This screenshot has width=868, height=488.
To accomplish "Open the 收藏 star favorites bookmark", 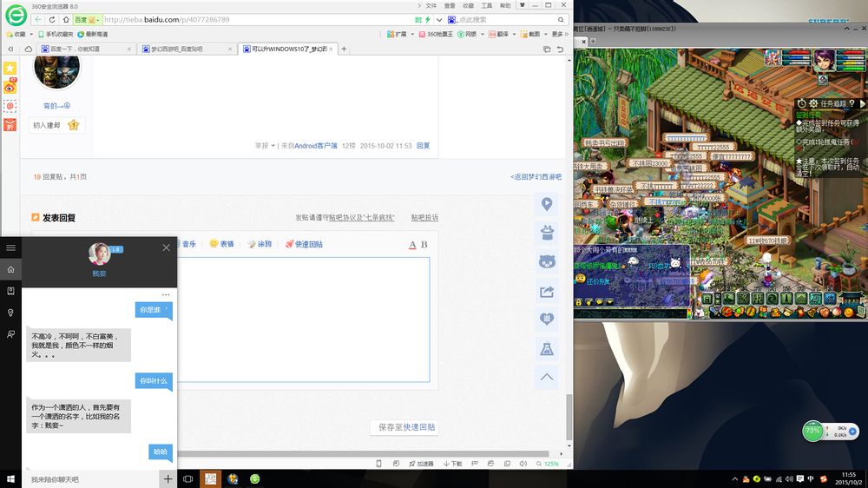I will click(16, 35).
